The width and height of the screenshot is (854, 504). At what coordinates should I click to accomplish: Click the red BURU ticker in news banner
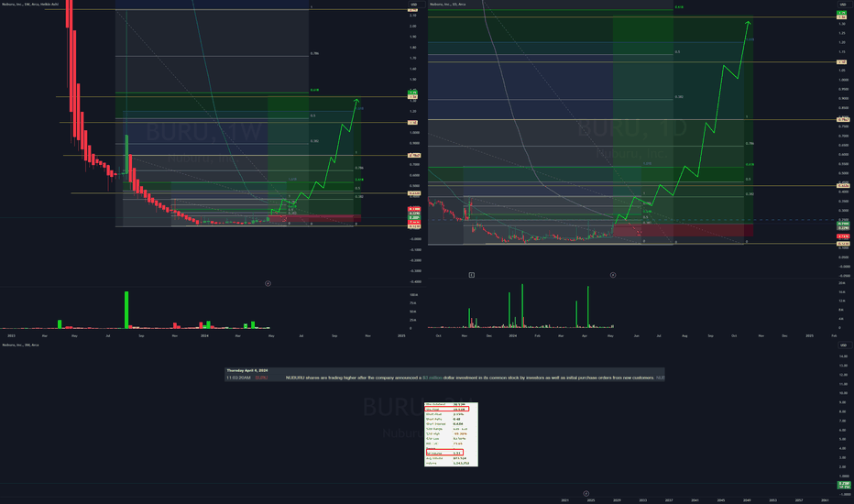tap(261, 378)
